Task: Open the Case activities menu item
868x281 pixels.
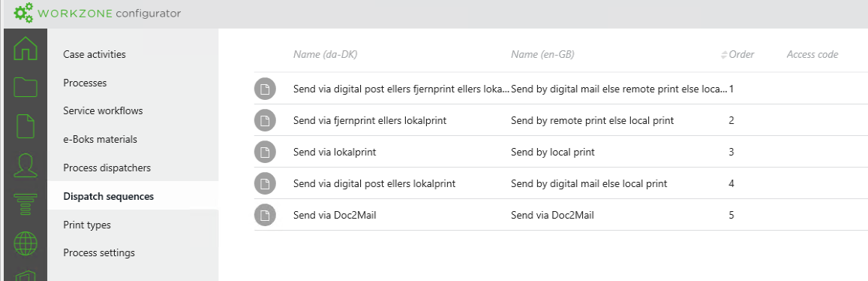Action: (94, 54)
